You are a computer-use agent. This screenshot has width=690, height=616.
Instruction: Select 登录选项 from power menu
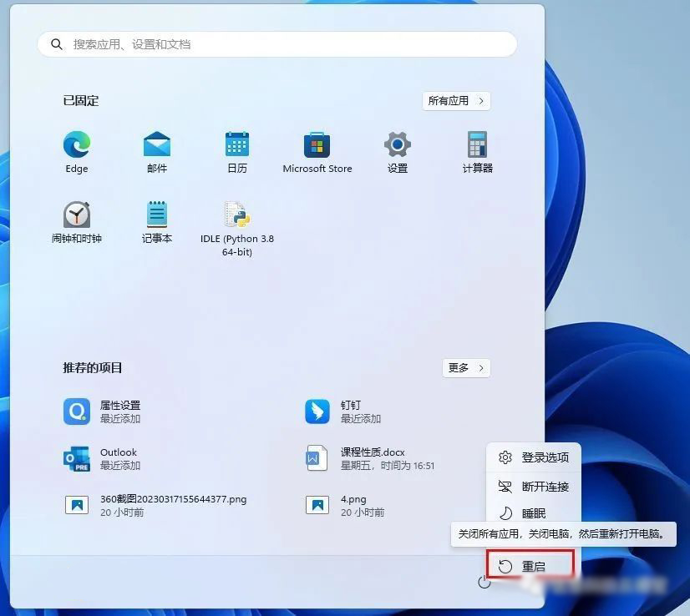click(534, 457)
